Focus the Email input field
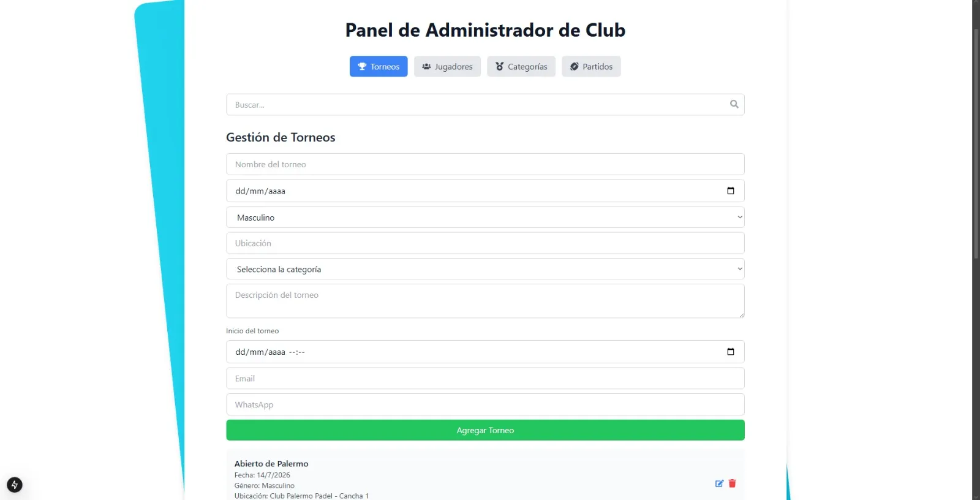980x500 pixels. tap(485, 378)
